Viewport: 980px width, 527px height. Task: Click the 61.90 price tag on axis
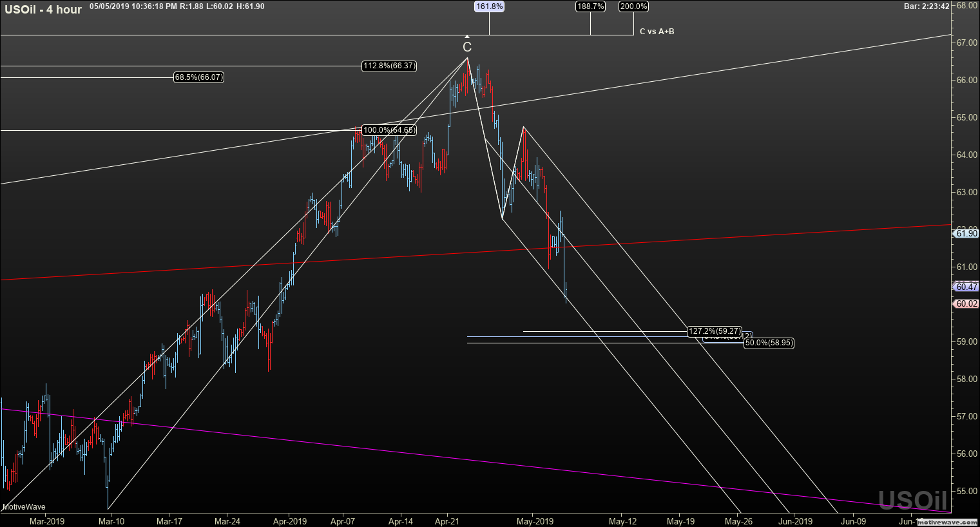[966, 234]
